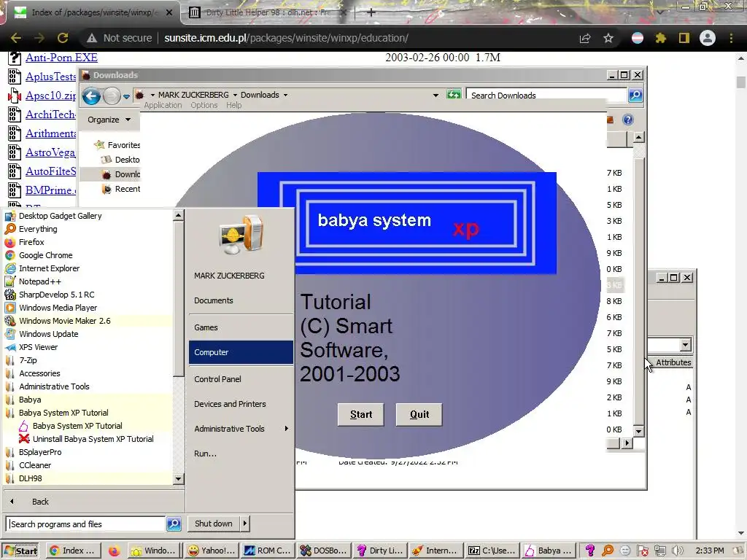Open SharpDevelop 5.1 RC entry

click(x=56, y=295)
